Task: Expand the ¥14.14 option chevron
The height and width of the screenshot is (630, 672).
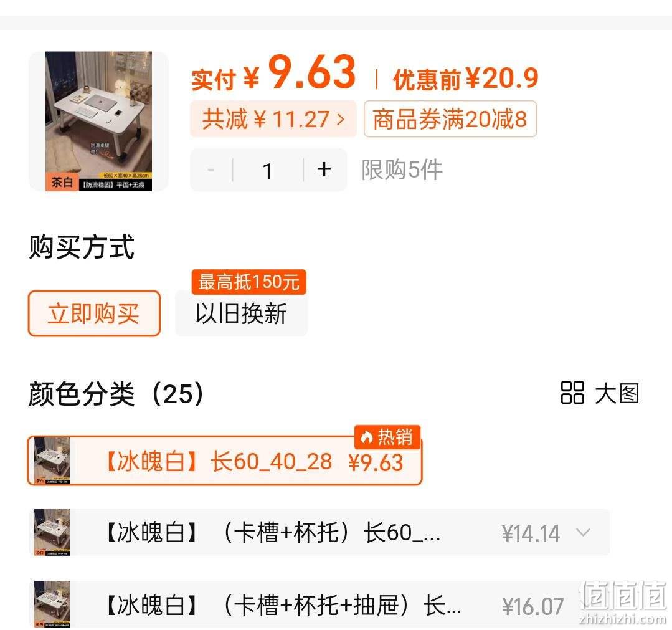Action: tap(584, 533)
